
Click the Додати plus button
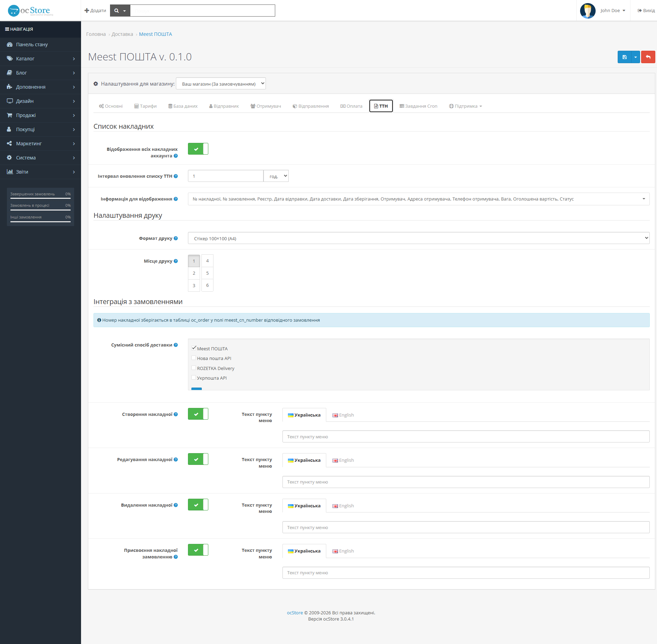click(x=95, y=11)
